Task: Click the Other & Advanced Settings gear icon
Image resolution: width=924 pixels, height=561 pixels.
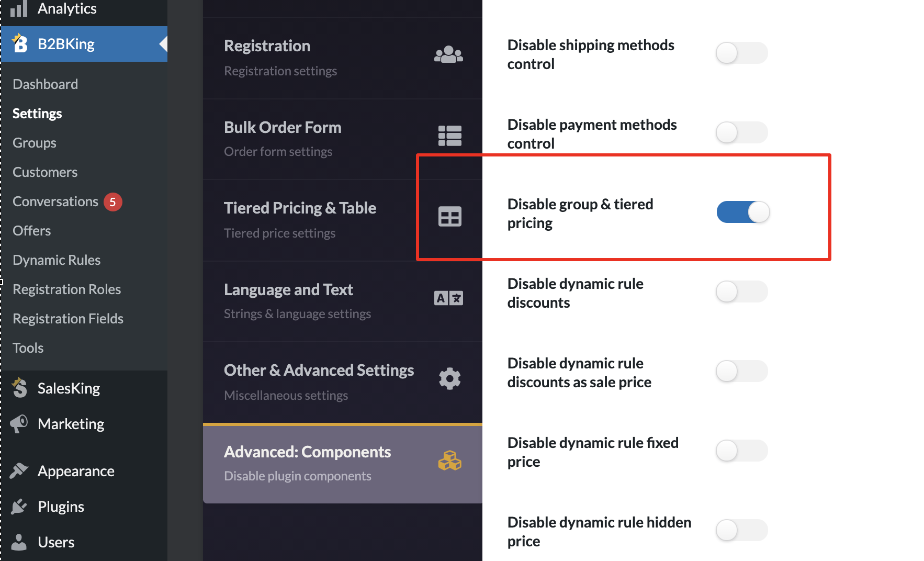Action: point(449,378)
